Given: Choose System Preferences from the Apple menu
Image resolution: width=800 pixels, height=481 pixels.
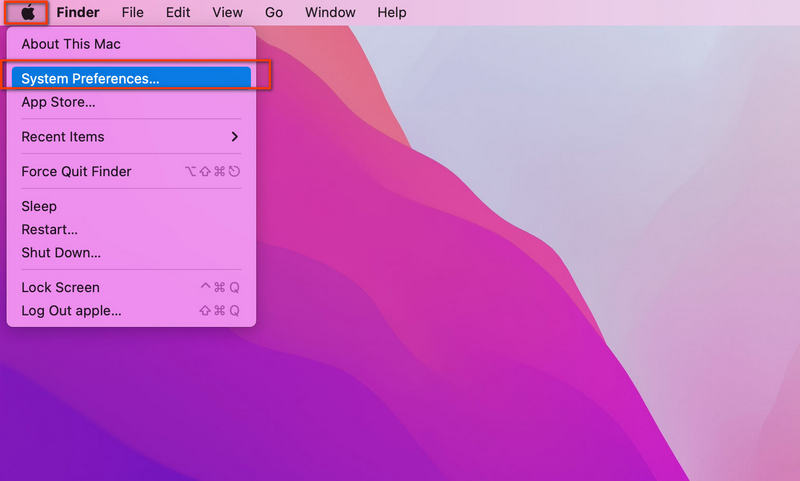Looking at the screenshot, I should (90, 78).
